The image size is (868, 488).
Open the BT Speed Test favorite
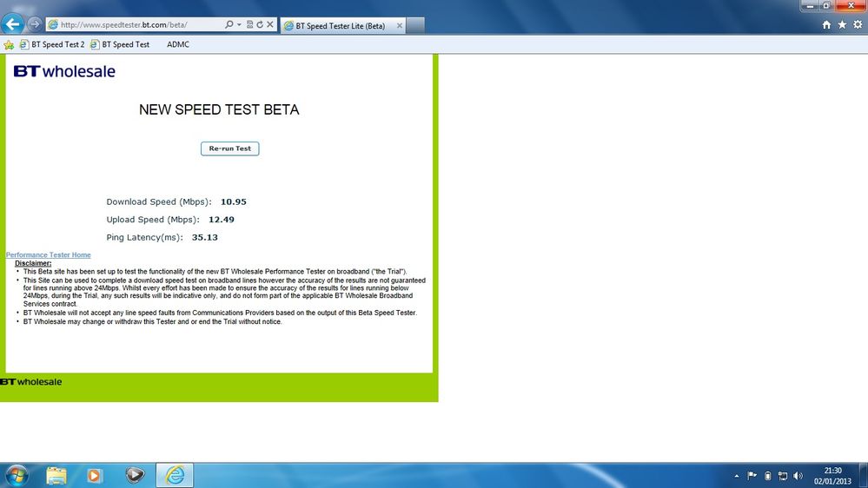click(x=120, y=44)
